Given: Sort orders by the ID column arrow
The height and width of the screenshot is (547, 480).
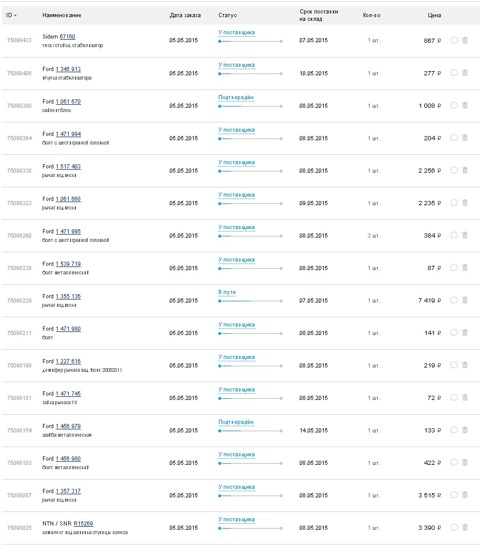Looking at the screenshot, I should [15, 15].
